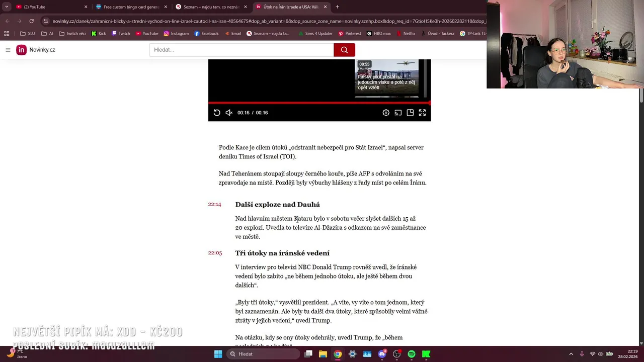644x362 pixels.
Task: Open the Sims 4 Updater bookmark
Action: (315, 34)
